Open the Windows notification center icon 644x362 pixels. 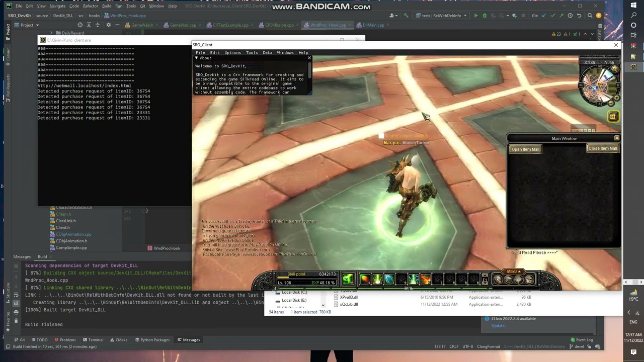pyautogui.click(x=633, y=352)
